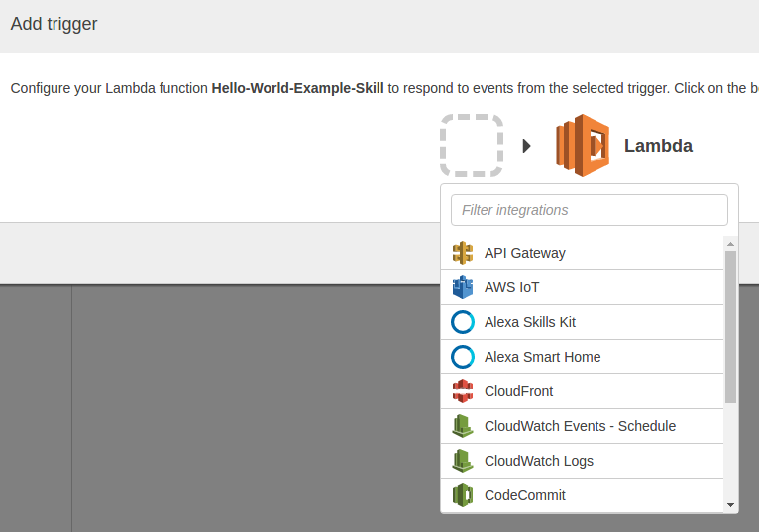759x532 pixels.
Task: Select CloudFront from the list
Action: [x=582, y=391]
